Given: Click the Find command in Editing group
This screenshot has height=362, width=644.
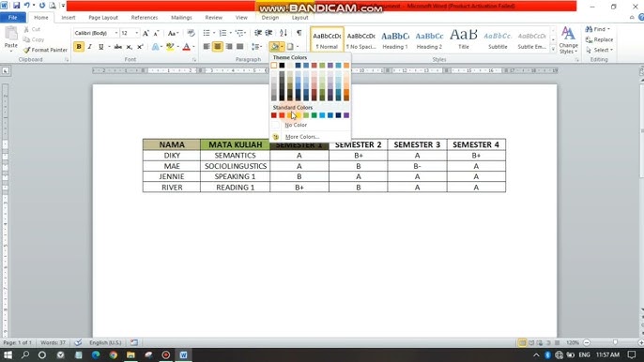Looking at the screenshot, I should pyautogui.click(x=598, y=29).
